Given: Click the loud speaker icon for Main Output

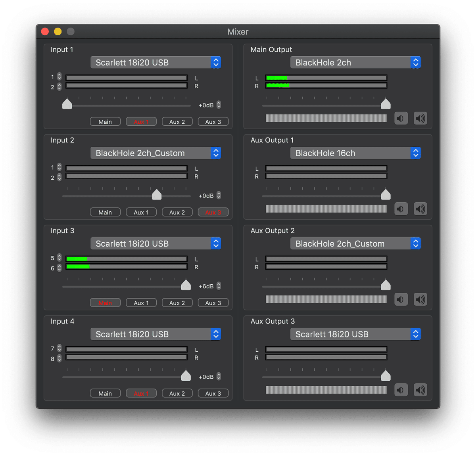Looking at the screenshot, I should [x=420, y=118].
